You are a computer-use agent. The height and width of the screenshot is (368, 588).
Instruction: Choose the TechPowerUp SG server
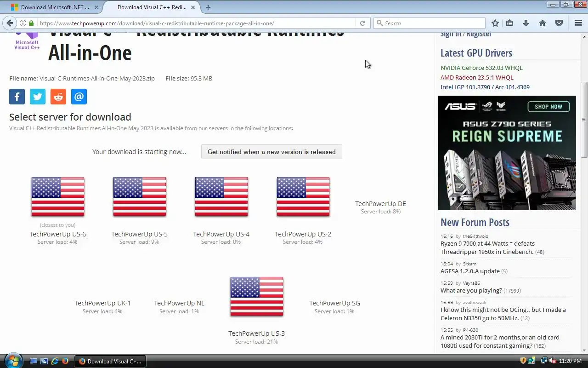pos(334,303)
